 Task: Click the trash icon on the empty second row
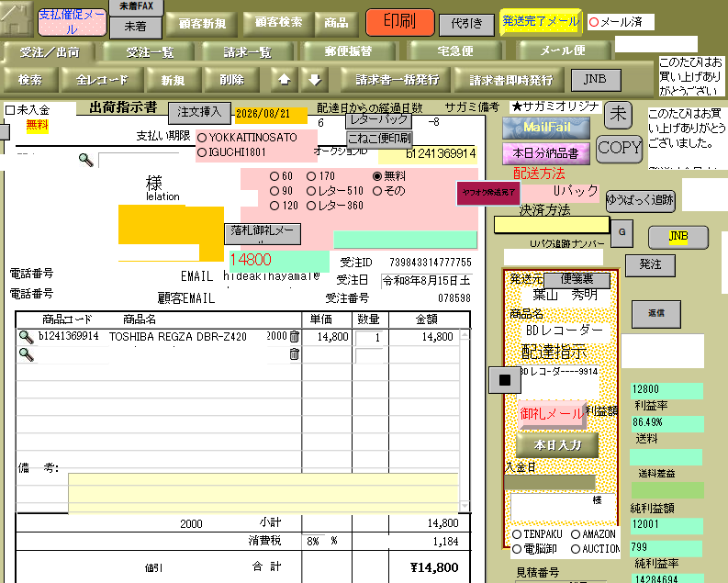click(295, 354)
